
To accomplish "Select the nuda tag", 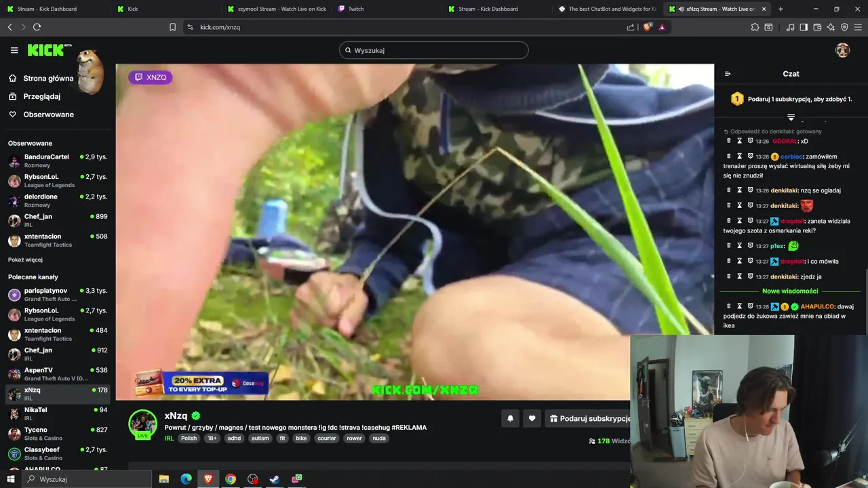I will point(379,439).
